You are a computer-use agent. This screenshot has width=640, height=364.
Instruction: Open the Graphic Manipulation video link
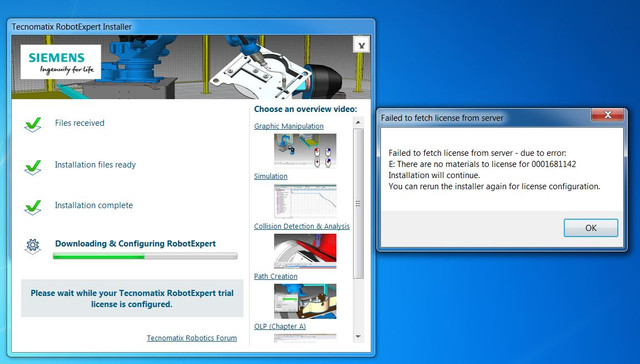pyautogui.click(x=289, y=126)
